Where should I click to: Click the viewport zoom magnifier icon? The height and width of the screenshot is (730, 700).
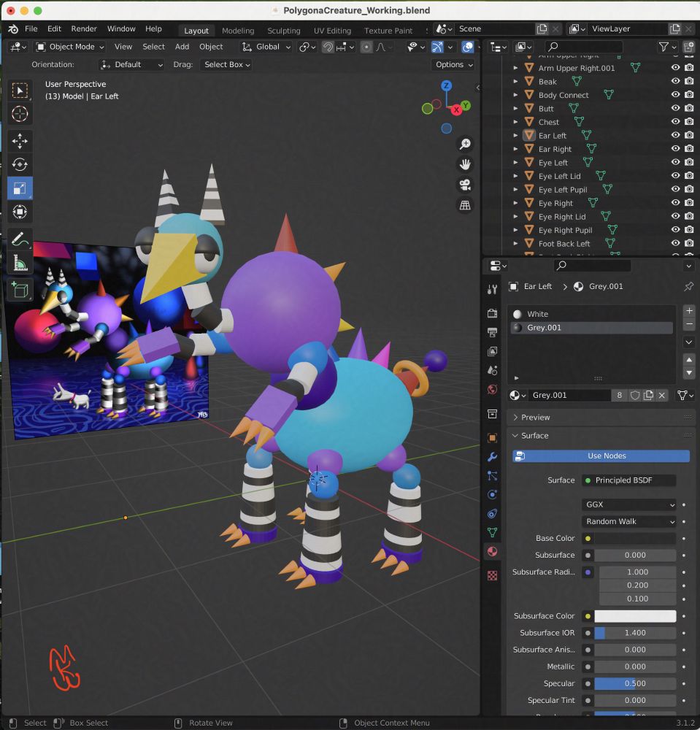(465, 145)
